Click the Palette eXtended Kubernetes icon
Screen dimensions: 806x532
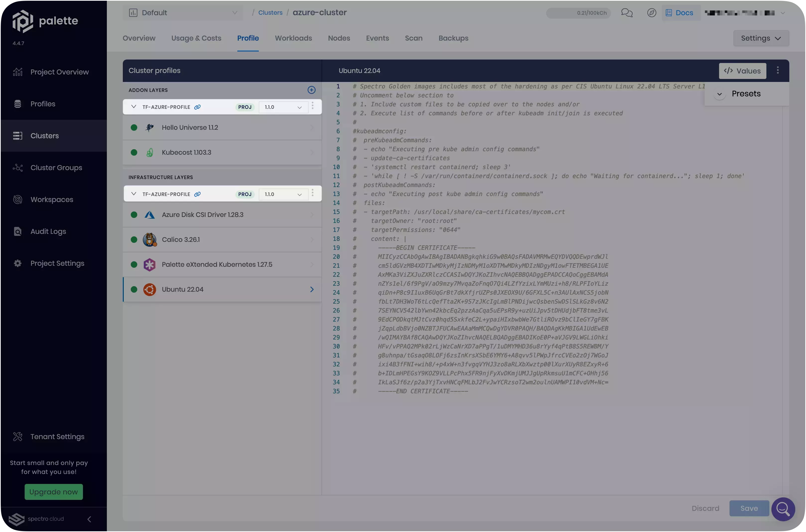(x=150, y=265)
